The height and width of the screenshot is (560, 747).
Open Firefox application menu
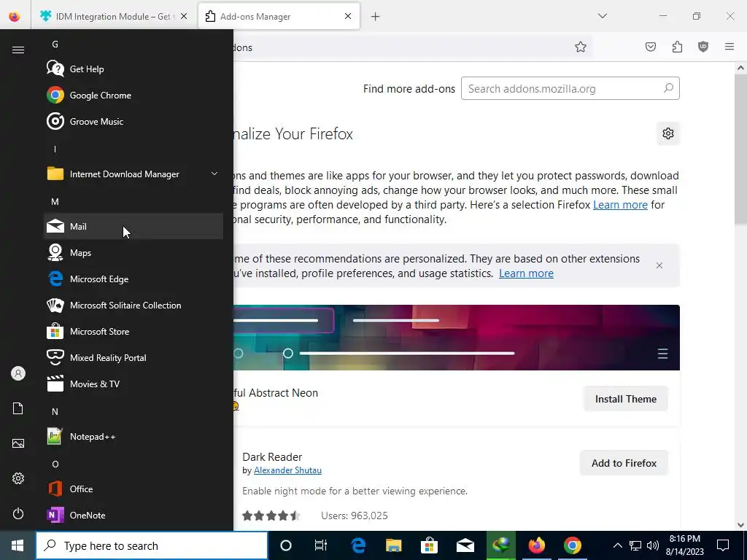tap(729, 47)
